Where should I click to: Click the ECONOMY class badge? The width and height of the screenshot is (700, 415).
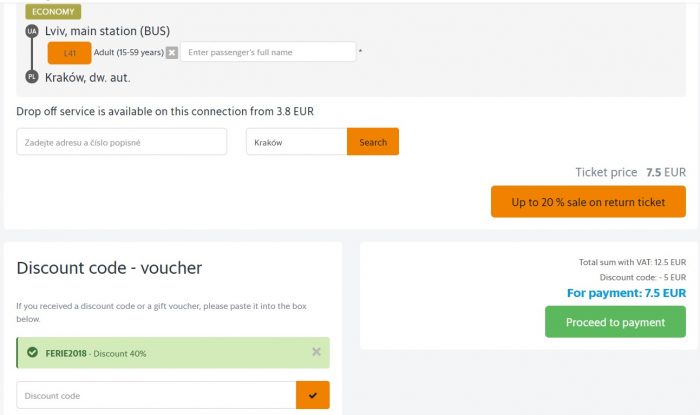53,12
